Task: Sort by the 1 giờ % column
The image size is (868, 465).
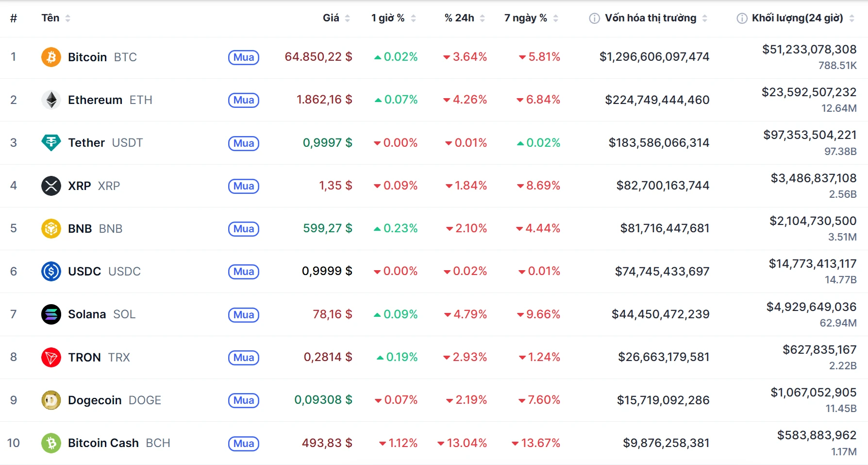Action: (388, 18)
